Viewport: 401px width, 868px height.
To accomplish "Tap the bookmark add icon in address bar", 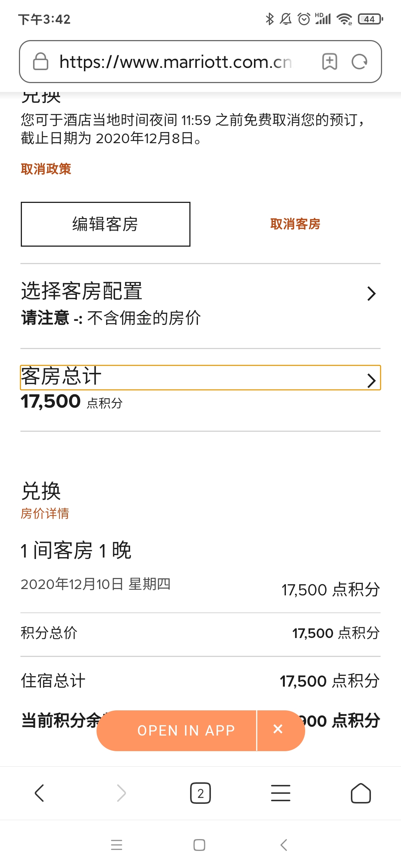I will [x=329, y=62].
